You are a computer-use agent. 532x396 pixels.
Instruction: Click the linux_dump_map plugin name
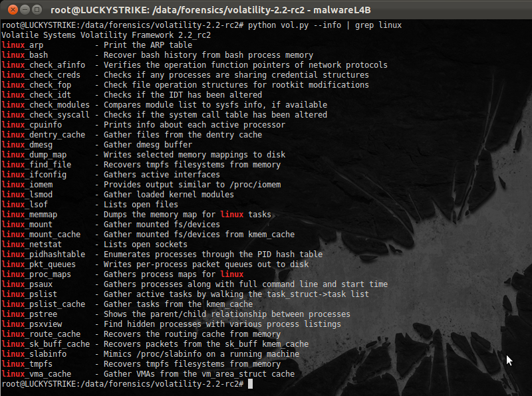coord(34,155)
